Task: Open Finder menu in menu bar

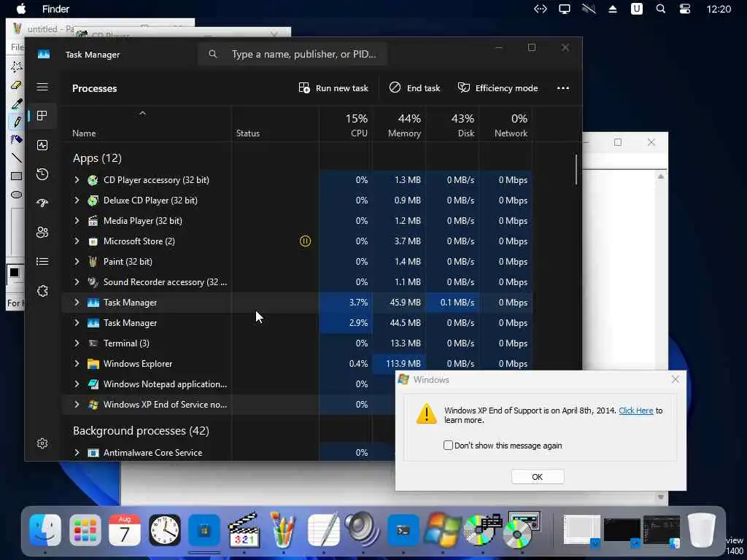Action: (55, 9)
